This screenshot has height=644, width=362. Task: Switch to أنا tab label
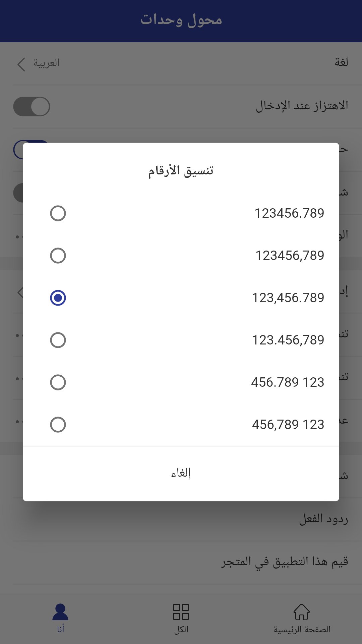(x=60, y=629)
